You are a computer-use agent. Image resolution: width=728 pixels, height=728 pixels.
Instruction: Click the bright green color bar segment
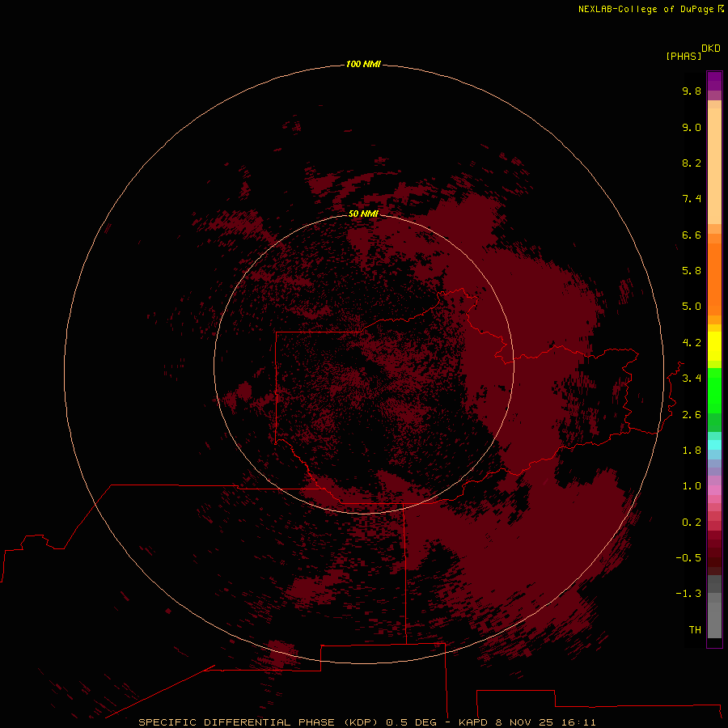(x=714, y=391)
